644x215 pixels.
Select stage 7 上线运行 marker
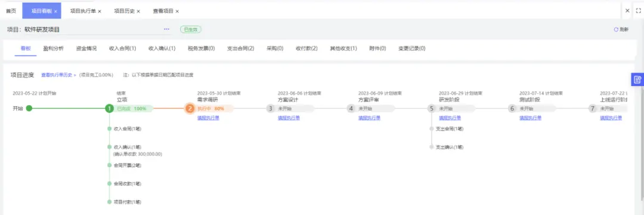[x=592, y=109]
